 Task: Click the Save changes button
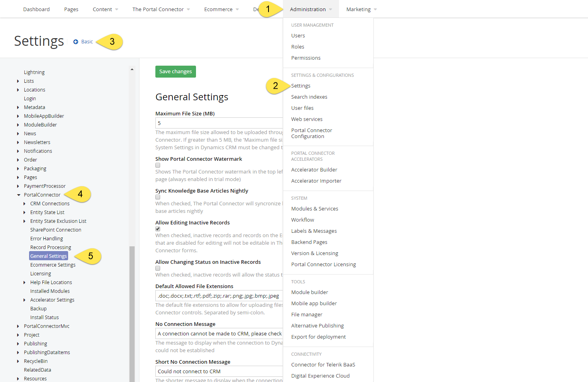coord(176,72)
